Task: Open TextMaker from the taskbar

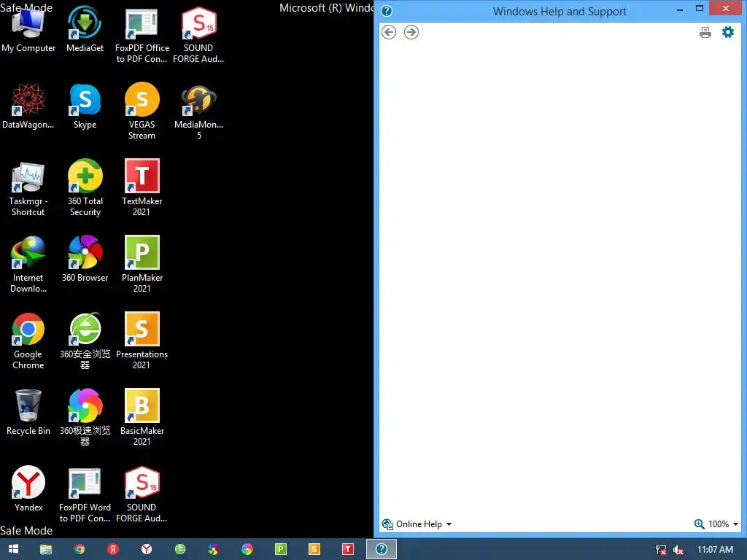Action: (348, 549)
